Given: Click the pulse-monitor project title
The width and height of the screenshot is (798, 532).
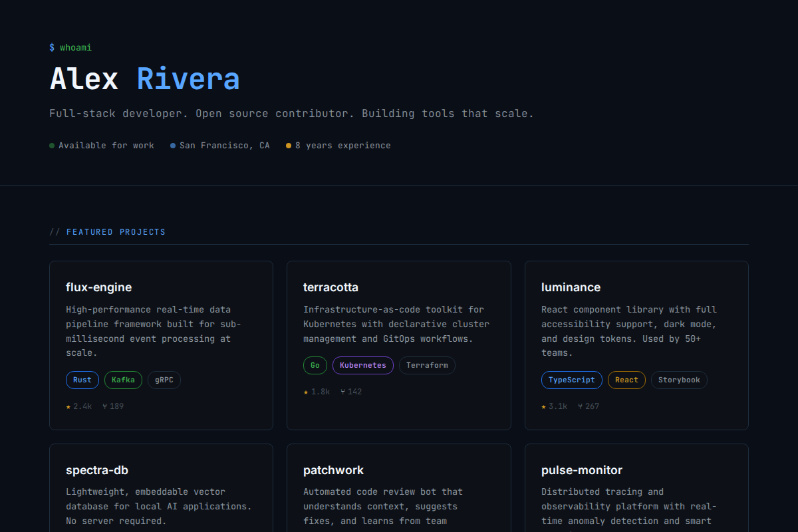Looking at the screenshot, I should tap(582, 470).
